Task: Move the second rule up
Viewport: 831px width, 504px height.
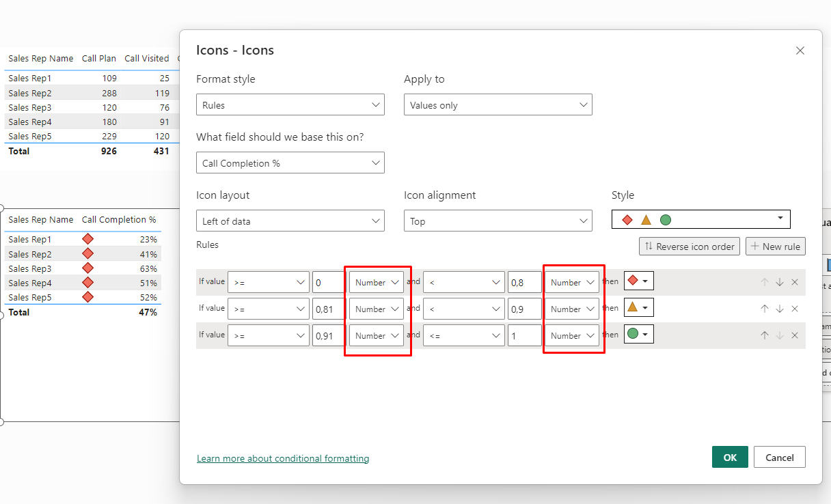Action: pyautogui.click(x=765, y=309)
